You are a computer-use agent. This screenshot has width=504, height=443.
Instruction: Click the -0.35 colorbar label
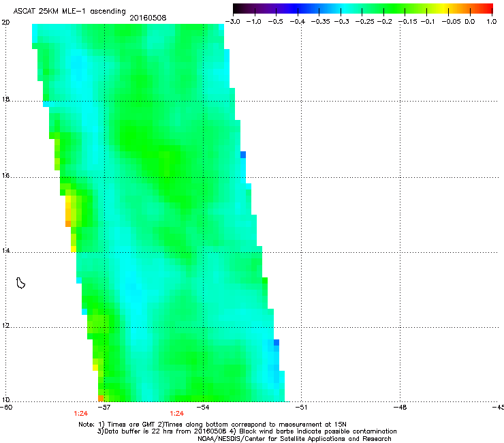pos(320,22)
